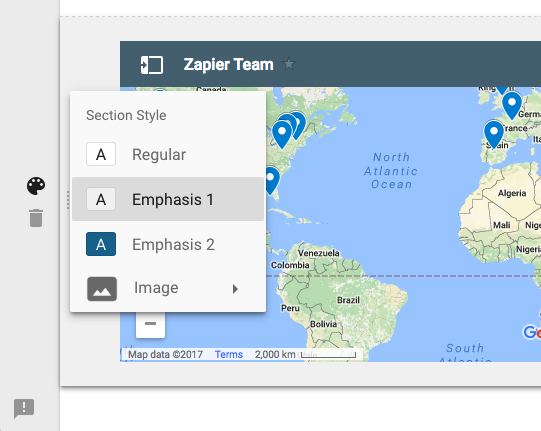Grab the section drag handle dots
Image resolution: width=541 pixels, height=431 pixels.
(x=68, y=200)
